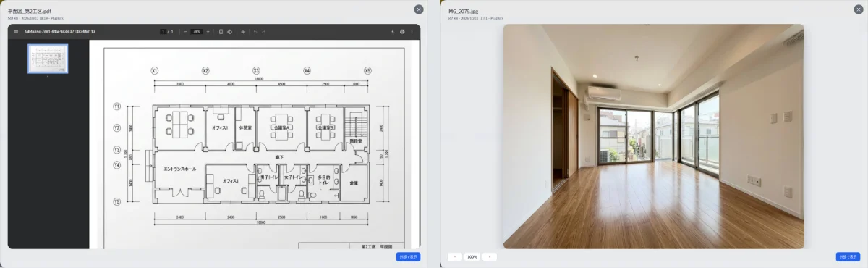The width and height of the screenshot is (868, 268).
Task: Click the PDF page number field
Action: pyautogui.click(x=163, y=32)
